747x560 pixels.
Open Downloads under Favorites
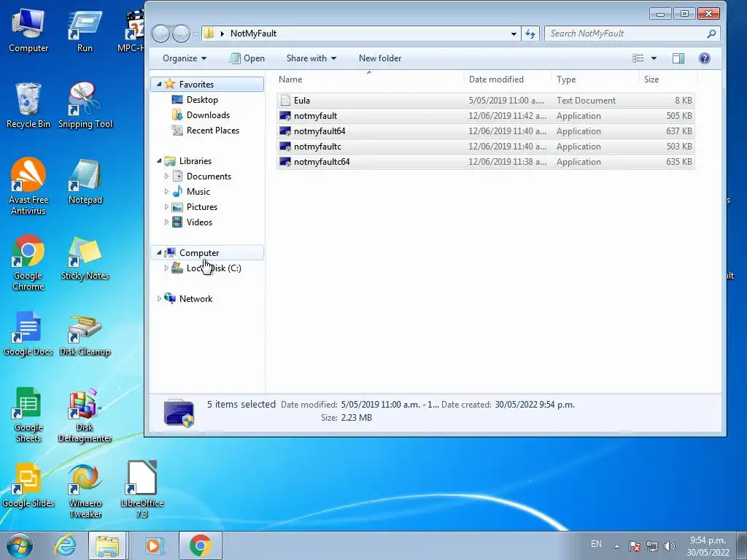[208, 114]
